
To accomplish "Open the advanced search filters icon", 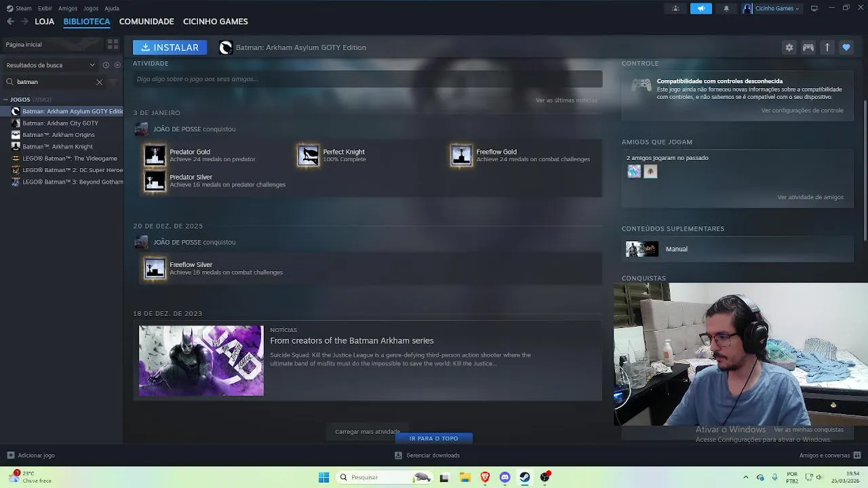I will [x=113, y=82].
